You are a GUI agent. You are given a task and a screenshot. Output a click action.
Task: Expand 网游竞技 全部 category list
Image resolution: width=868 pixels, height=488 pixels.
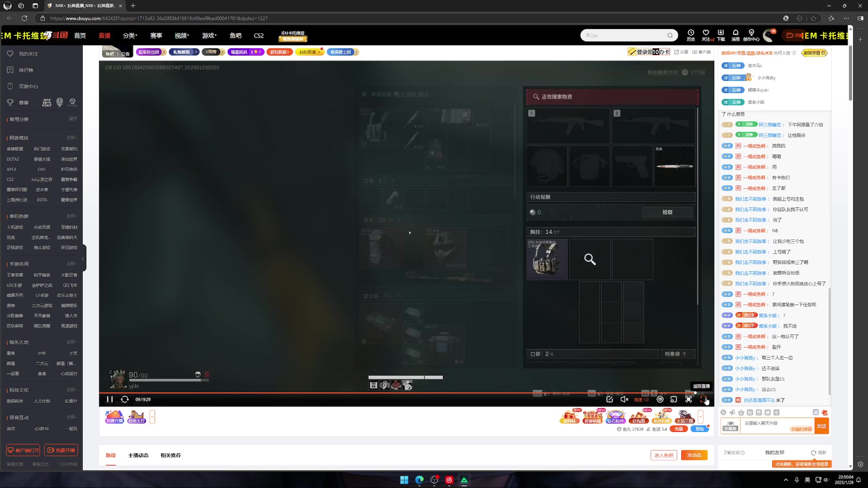[72, 138]
